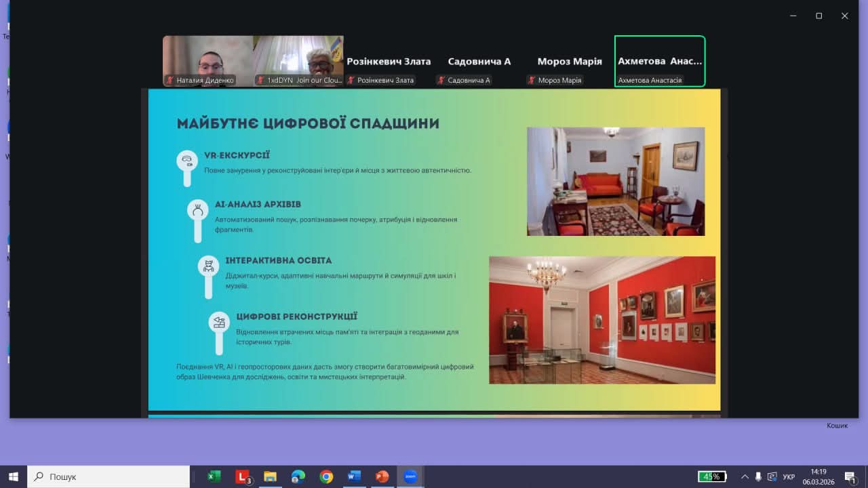This screenshot has width=868, height=488.
Task: Open the Windows Start menu
Action: point(14,476)
